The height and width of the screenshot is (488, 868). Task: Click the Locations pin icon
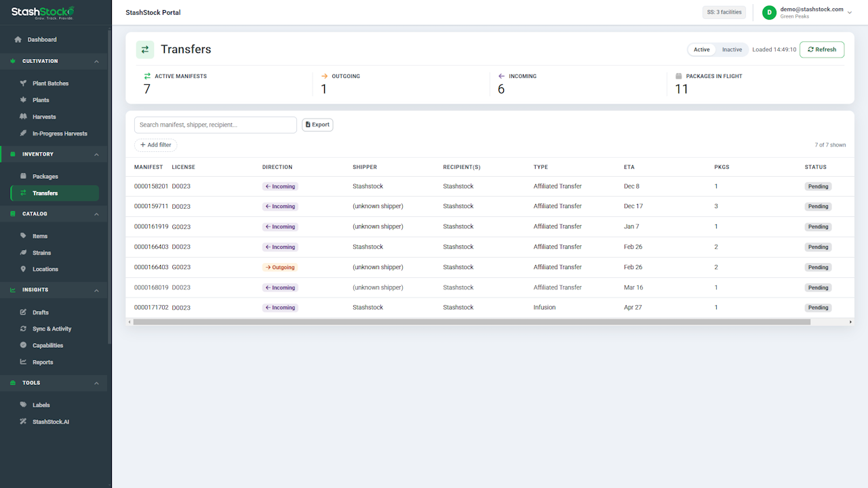click(x=24, y=269)
